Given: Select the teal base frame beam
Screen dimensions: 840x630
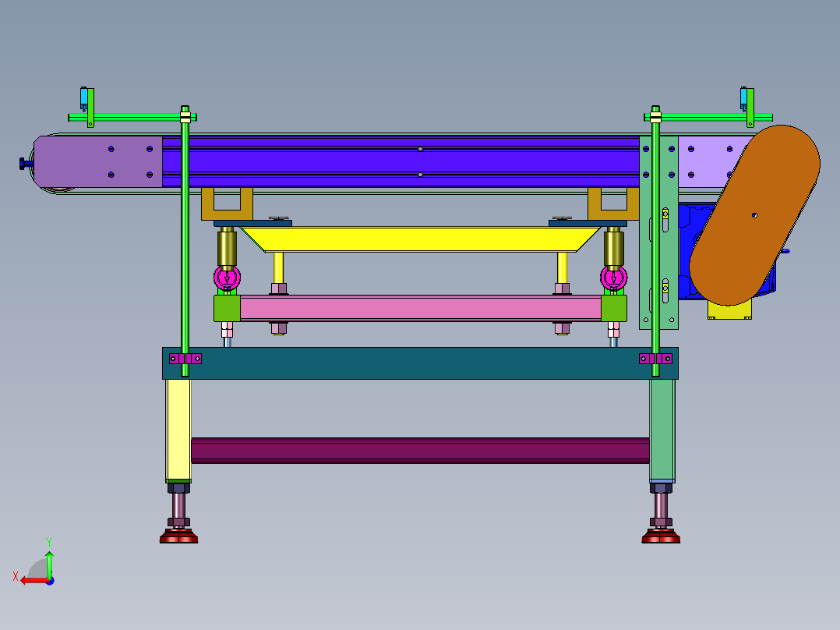Looking at the screenshot, I should (x=420, y=363).
